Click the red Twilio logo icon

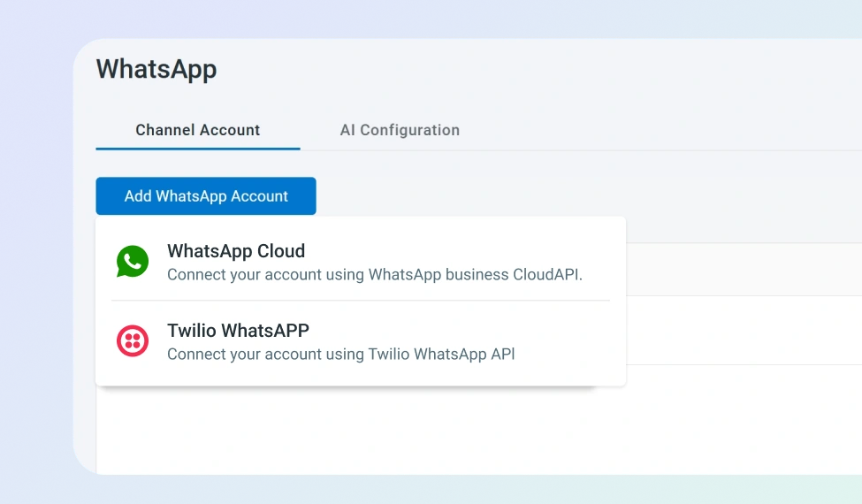point(133,340)
